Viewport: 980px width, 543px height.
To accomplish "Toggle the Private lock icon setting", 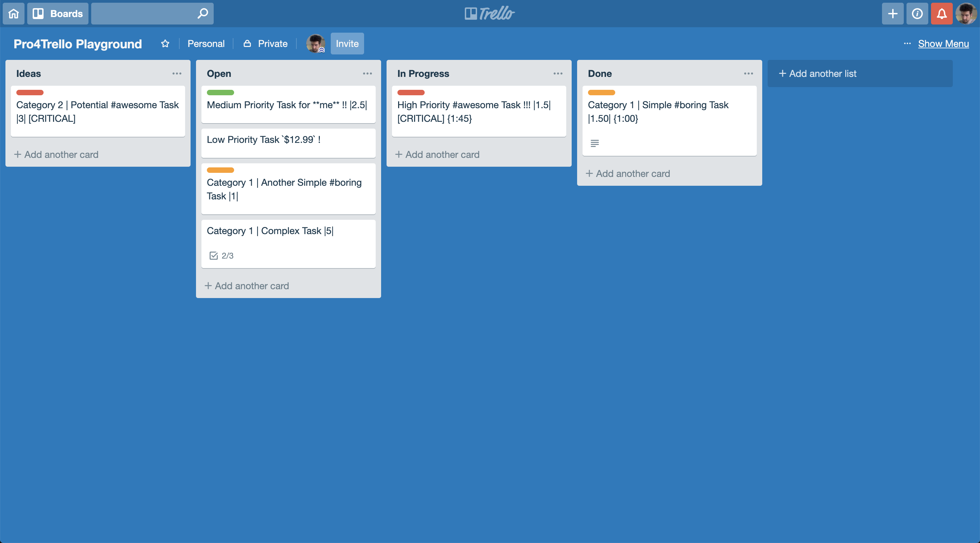I will pos(247,43).
